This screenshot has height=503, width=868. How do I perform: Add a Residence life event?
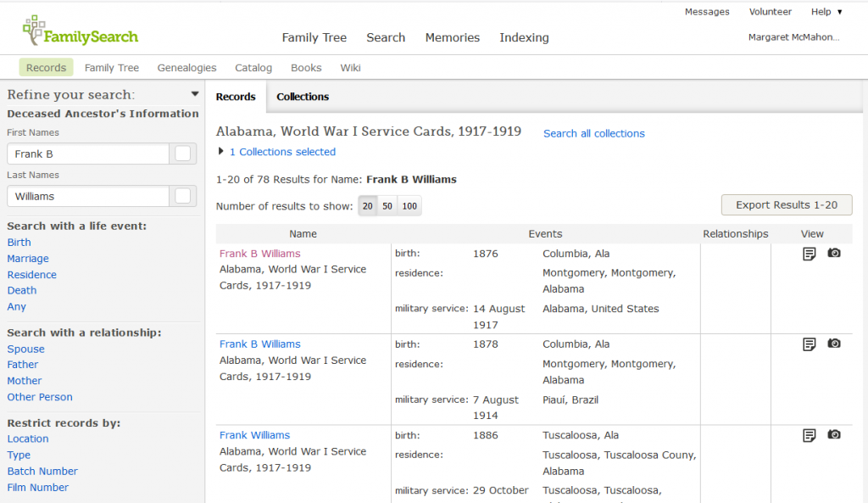pyautogui.click(x=31, y=275)
